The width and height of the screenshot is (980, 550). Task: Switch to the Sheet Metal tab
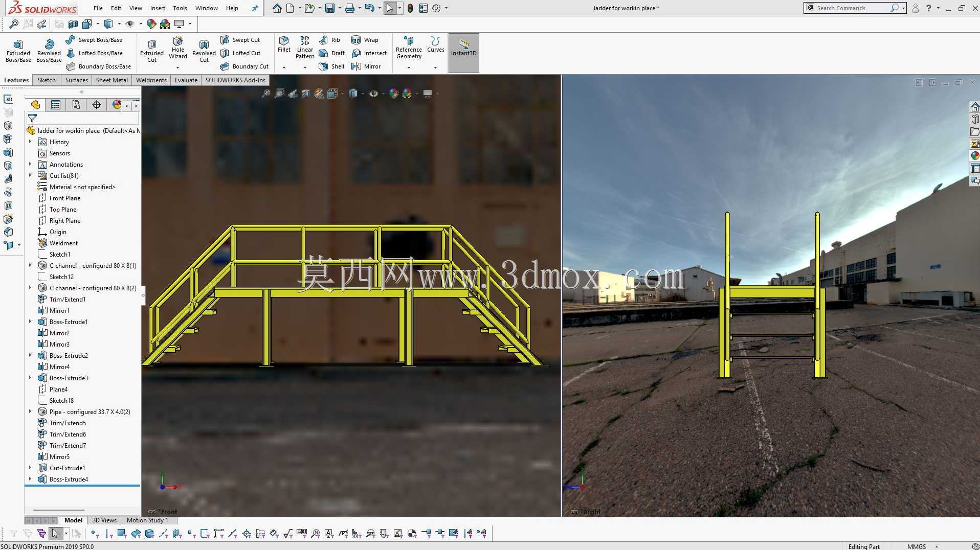[112, 80]
